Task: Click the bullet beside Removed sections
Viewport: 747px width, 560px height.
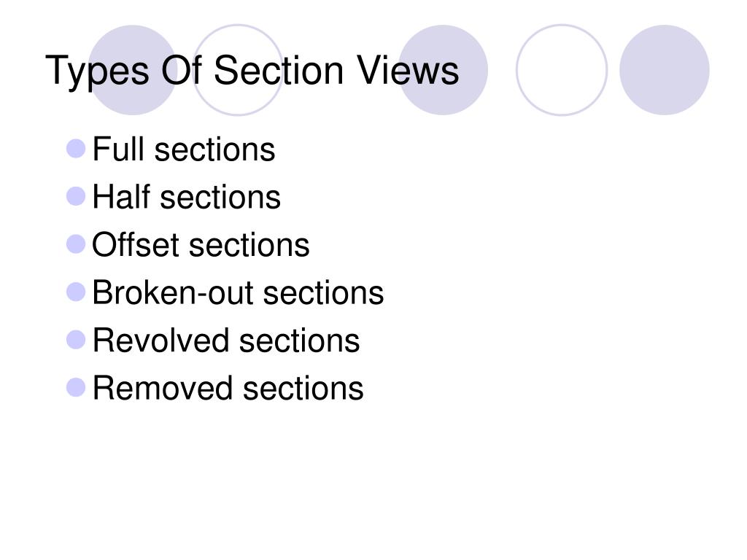Action: pos(76,388)
